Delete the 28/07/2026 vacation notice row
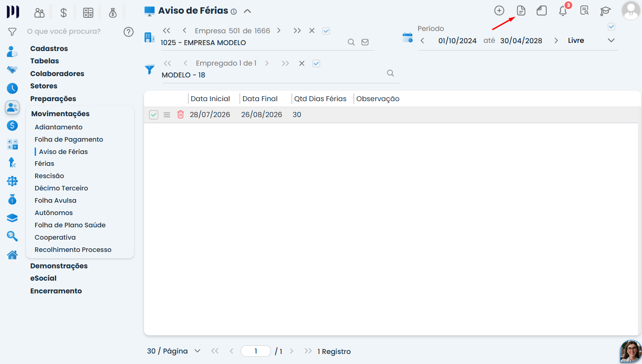The height and width of the screenshot is (364, 642). click(181, 115)
